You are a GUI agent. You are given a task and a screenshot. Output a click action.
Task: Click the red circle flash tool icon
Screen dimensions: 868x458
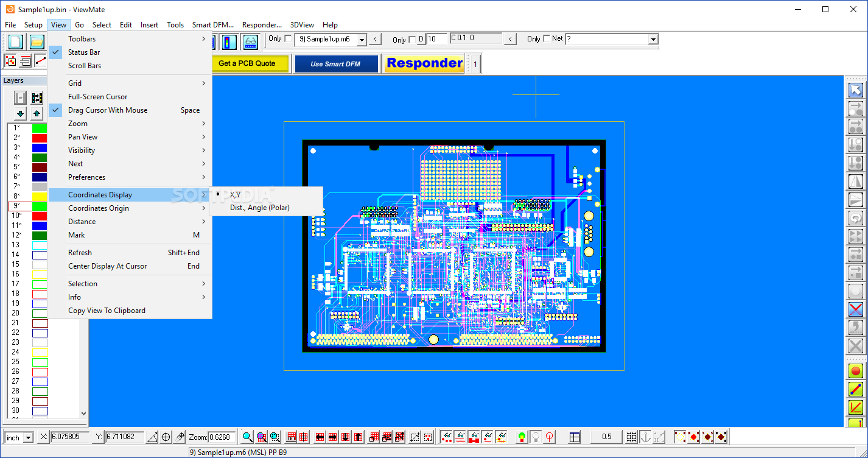pyautogui.click(x=856, y=371)
